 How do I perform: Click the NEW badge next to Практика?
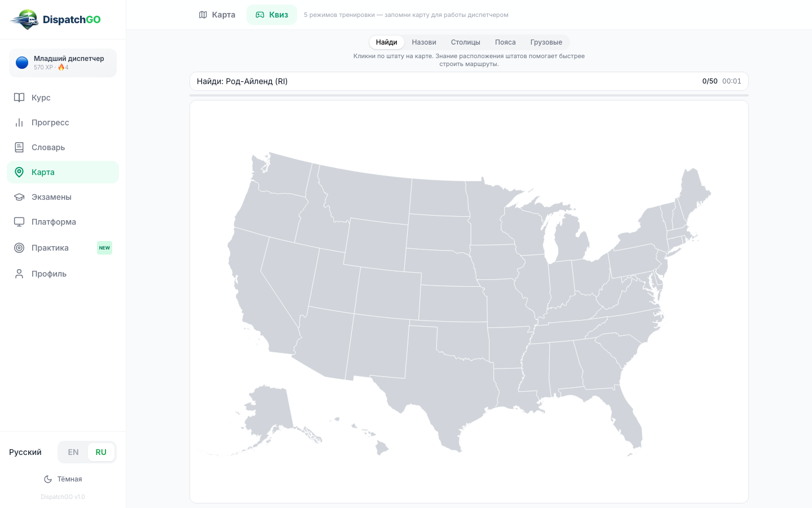(x=104, y=248)
